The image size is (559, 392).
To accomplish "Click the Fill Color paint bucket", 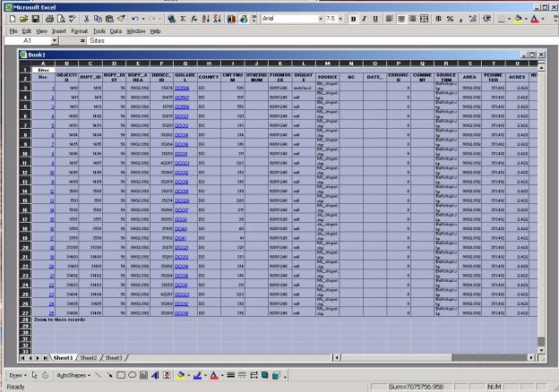I will 180,375.
